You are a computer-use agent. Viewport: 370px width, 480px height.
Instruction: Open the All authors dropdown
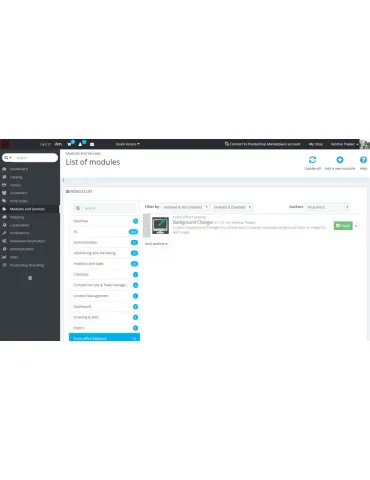click(x=327, y=207)
